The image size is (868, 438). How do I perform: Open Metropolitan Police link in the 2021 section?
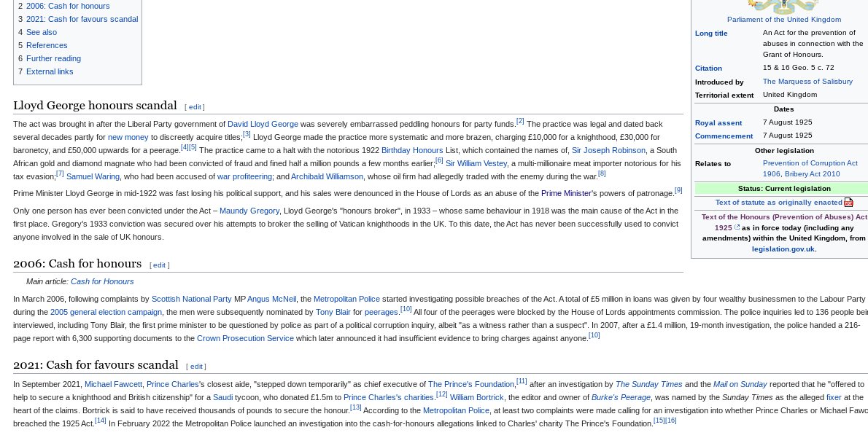point(456,412)
